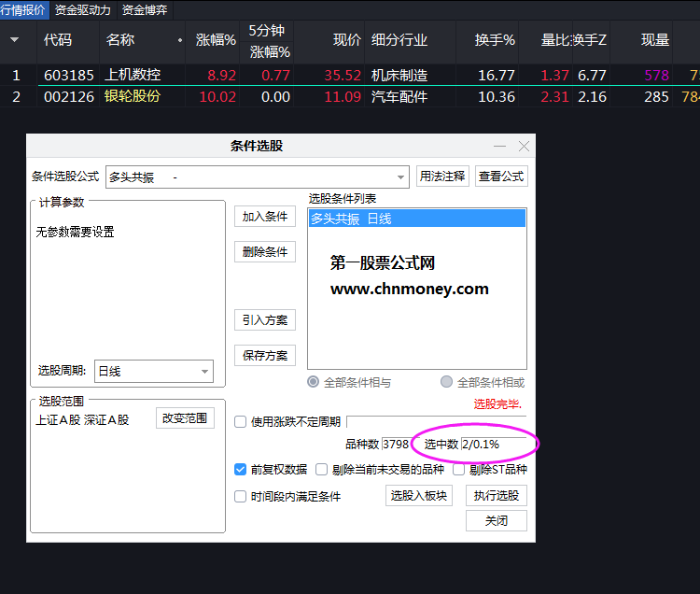700x594 pixels.
Task: Click price 11.09 of 银轮股份
Action: click(x=343, y=96)
